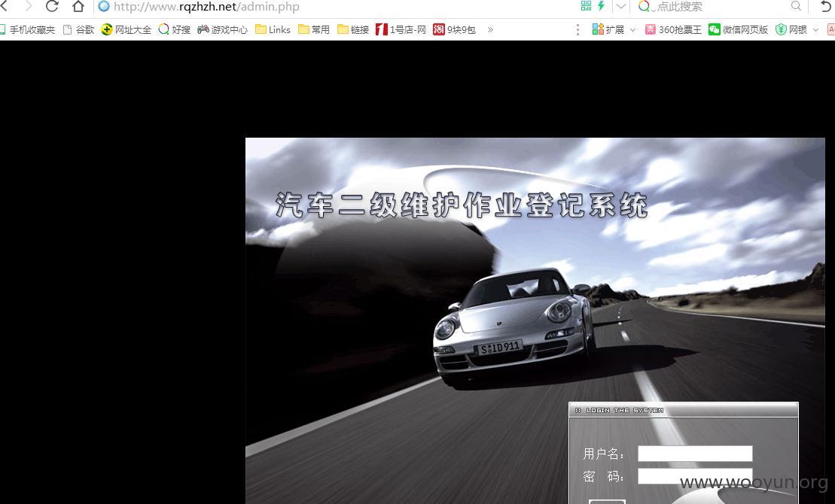Open the 链接 bookmark folder
The width and height of the screenshot is (835, 504).
[354, 30]
